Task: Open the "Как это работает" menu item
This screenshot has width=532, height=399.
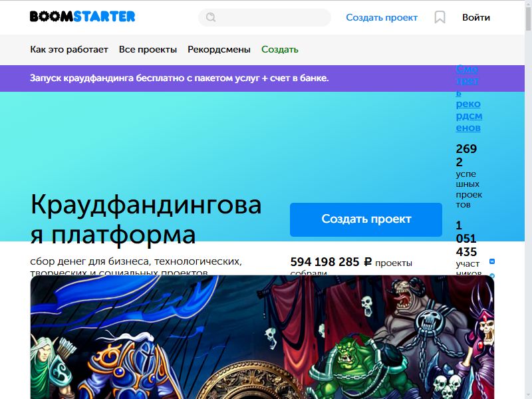Action: click(x=69, y=49)
